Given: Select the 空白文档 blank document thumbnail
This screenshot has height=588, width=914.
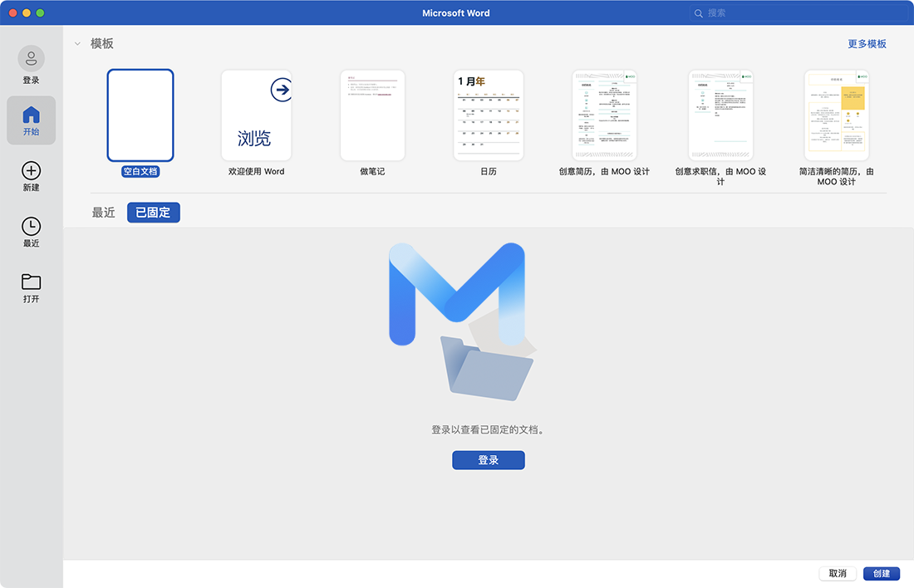Looking at the screenshot, I should coord(140,115).
